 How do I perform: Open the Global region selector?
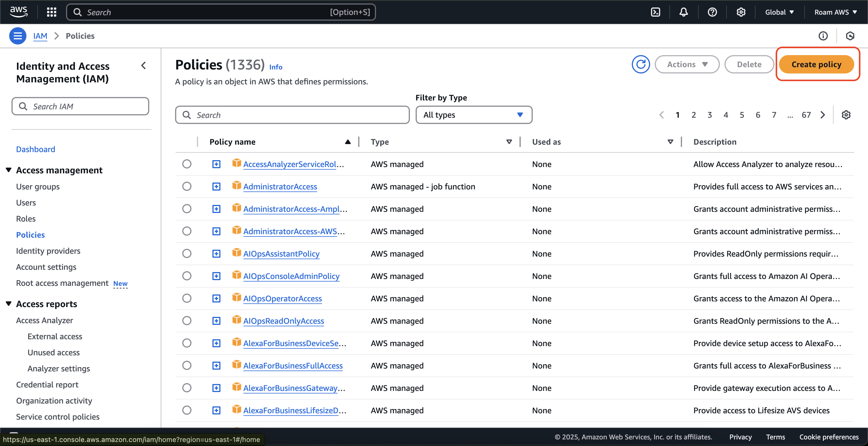(779, 12)
